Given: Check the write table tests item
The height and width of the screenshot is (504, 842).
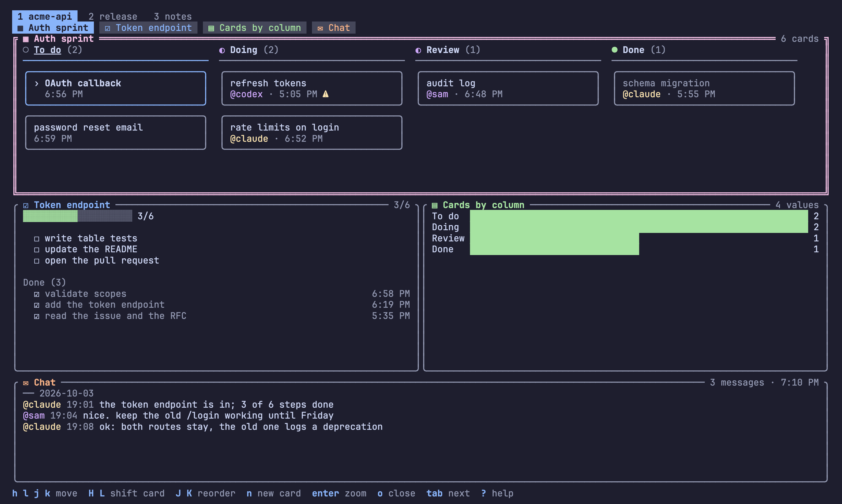Looking at the screenshot, I should pyautogui.click(x=37, y=239).
